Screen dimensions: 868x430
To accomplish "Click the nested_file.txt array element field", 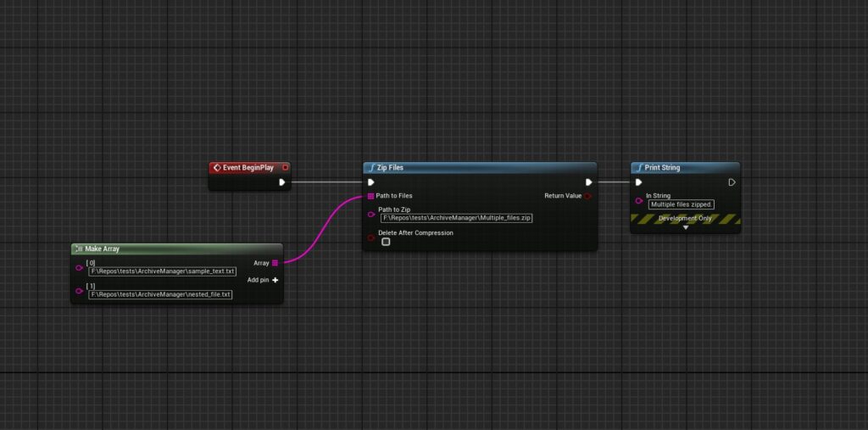I will pos(160,294).
